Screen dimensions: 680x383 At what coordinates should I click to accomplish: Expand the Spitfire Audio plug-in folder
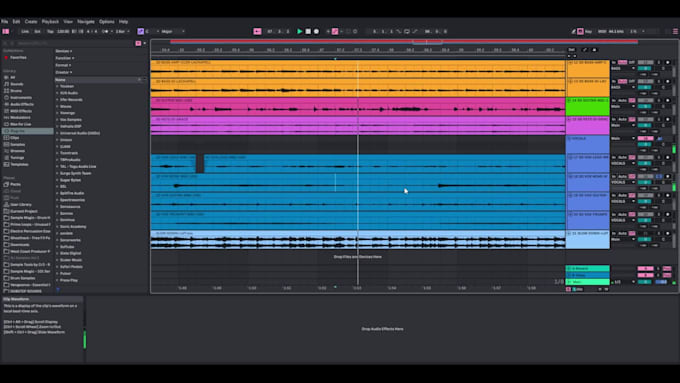pos(57,193)
